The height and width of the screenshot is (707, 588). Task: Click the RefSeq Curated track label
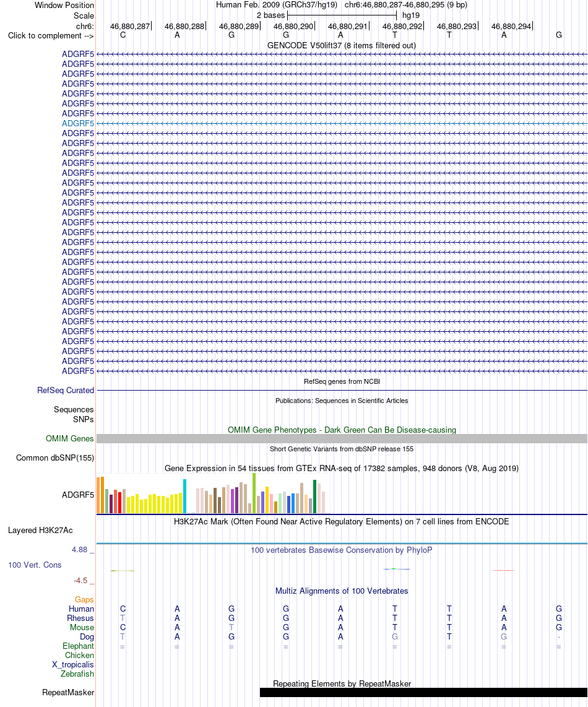pyautogui.click(x=66, y=391)
